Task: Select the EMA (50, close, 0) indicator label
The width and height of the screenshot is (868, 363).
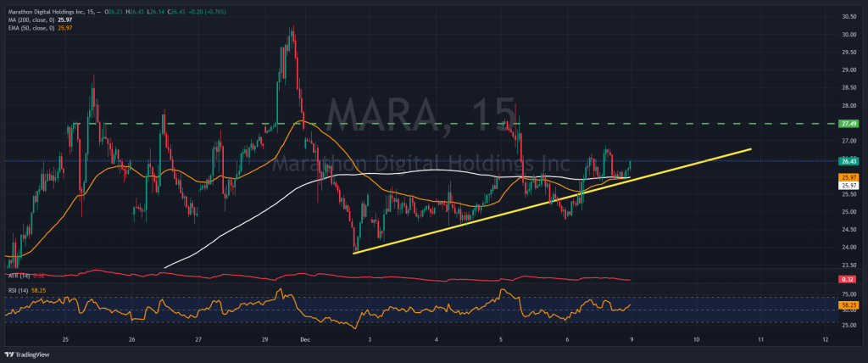Action: point(30,28)
